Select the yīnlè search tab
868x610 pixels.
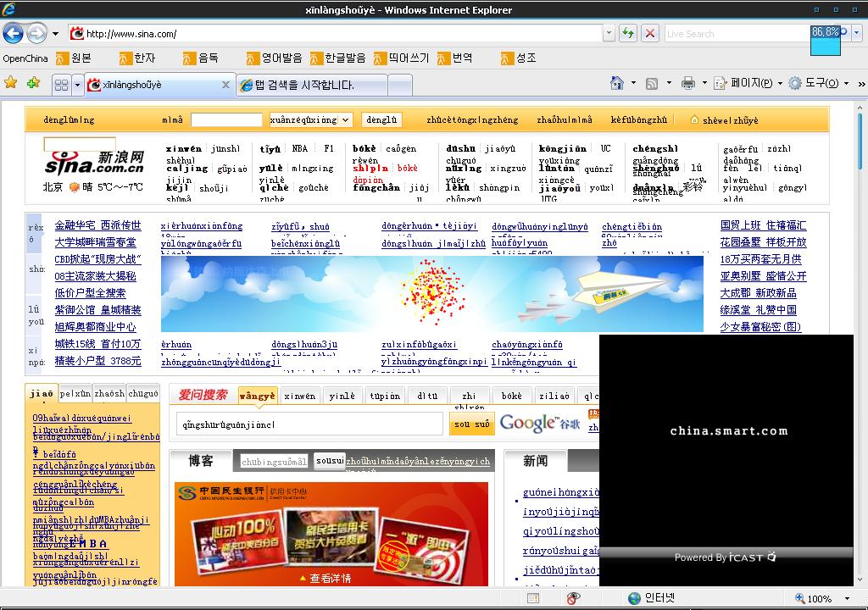pos(342,396)
